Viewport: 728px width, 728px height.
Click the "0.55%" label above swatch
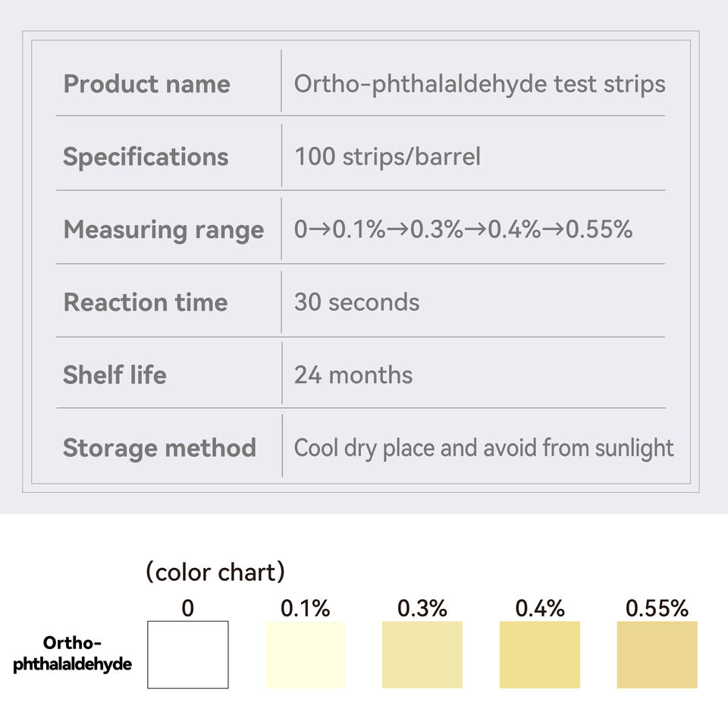[657, 608]
